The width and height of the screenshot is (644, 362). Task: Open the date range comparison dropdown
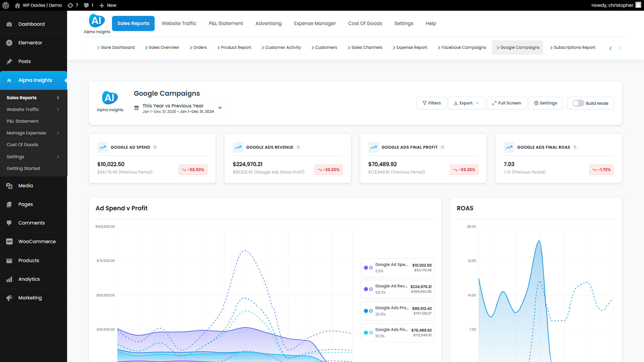coord(178,108)
